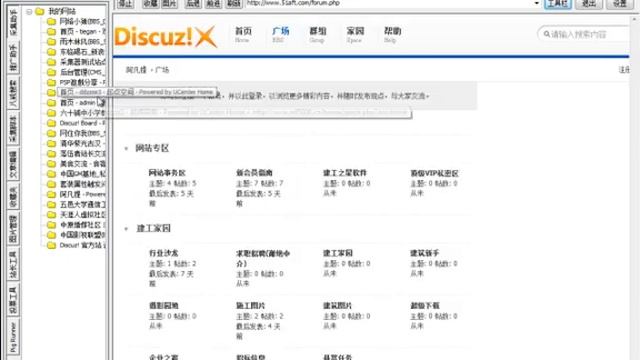Image resolution: width=640 pixels, height=360 pixels.
Task: Click folder icon beside 五邑大学通信工
Action: pos(51,204)
